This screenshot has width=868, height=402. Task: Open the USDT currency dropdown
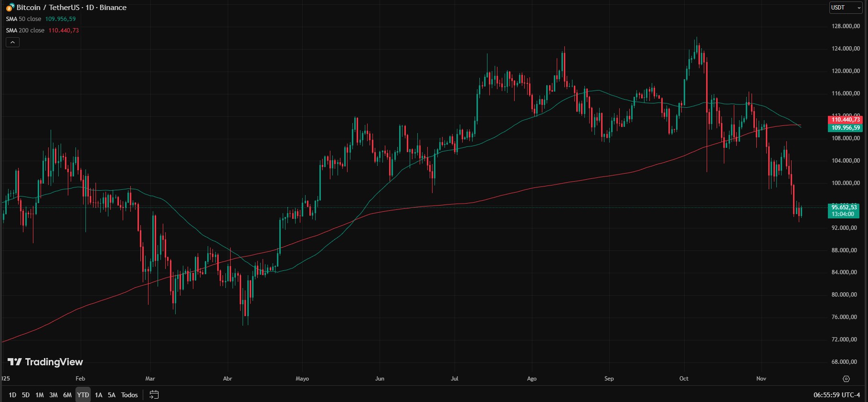pos(845,8)
